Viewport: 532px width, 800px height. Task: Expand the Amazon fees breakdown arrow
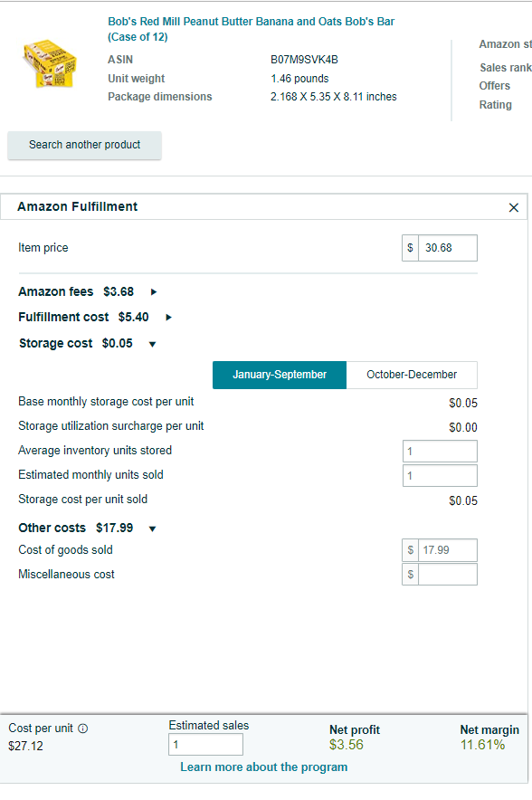tap(154, 291)
